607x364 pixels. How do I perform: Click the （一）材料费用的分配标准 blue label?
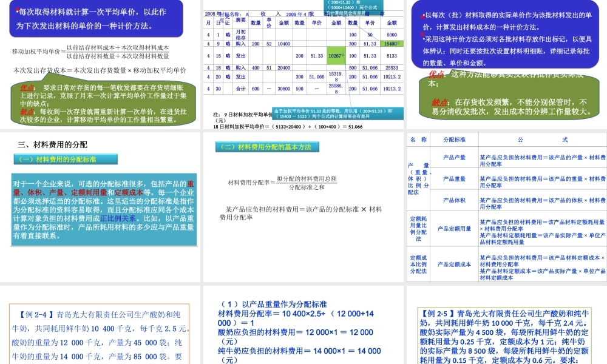tap(66, 160)
